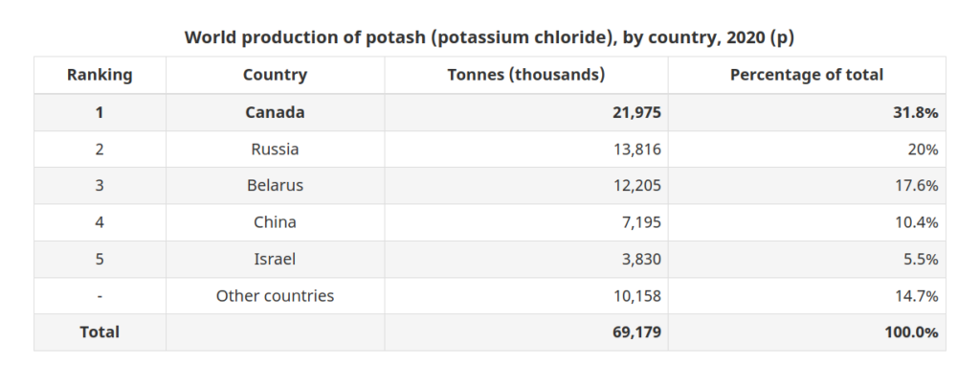This screenshot has width=980, height=368.
Task: Select the Ranking column header
Action: click(100, 75)
